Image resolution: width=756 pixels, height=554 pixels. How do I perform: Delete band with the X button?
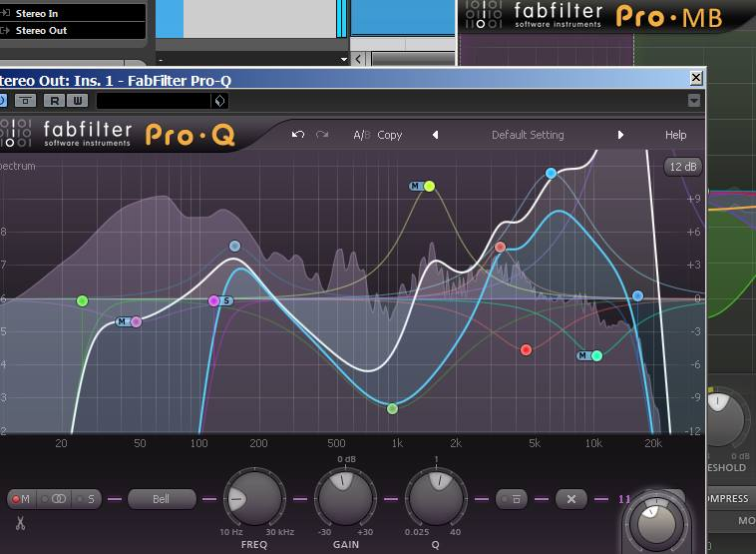pos(571,499)
